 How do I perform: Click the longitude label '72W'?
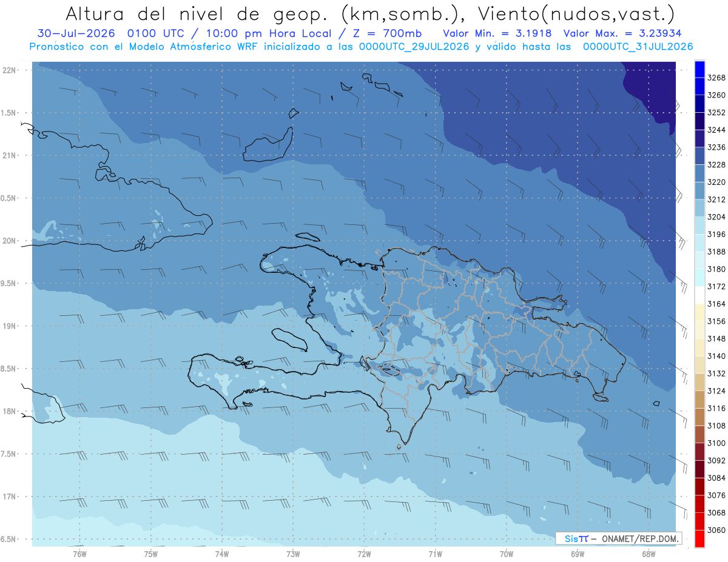tap(364, 554)
